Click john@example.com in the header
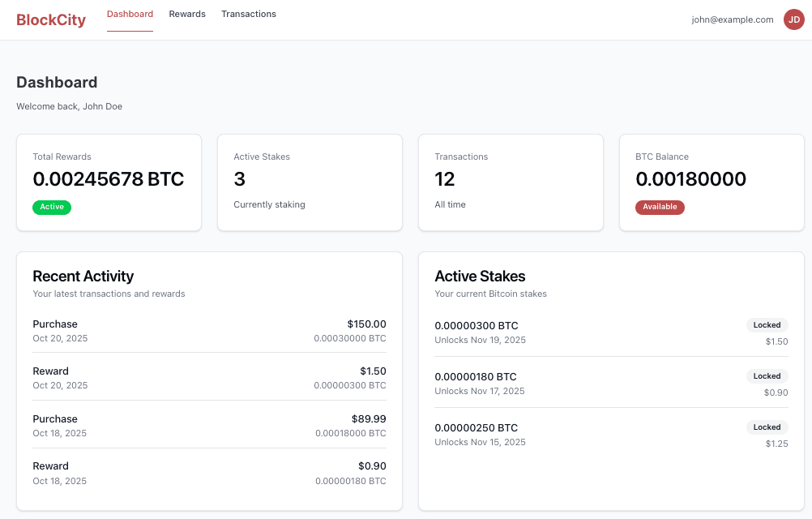The image size is (812, 519). [732, 19]
